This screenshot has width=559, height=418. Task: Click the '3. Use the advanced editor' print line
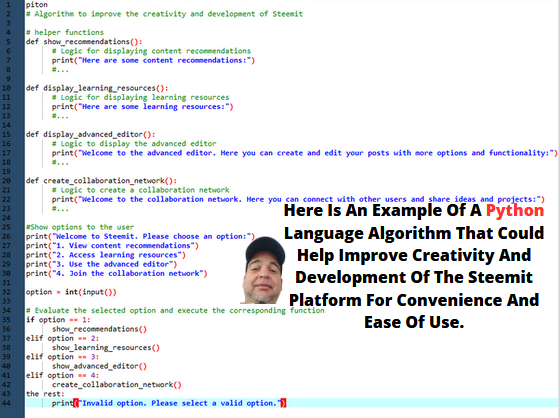tap(101, 264)
